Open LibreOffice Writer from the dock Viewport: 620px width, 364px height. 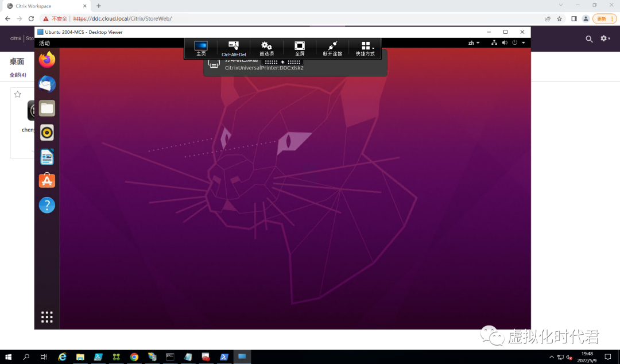(47, 157)
